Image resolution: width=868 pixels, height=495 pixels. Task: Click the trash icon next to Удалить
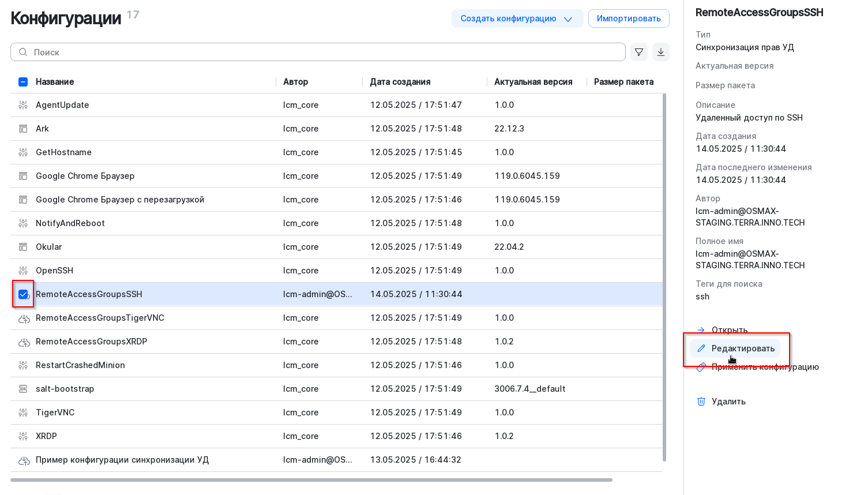(701, 402)
